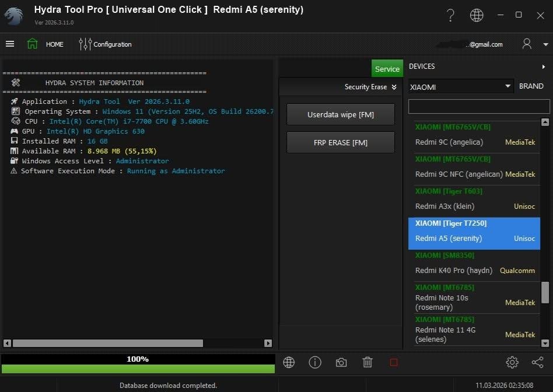Click the user account profile icon
553x392 pixels.
[527, 44]
